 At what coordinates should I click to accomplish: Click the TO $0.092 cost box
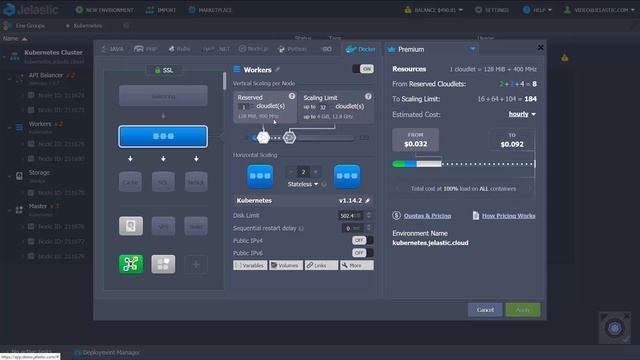click(x=512, y=140)
